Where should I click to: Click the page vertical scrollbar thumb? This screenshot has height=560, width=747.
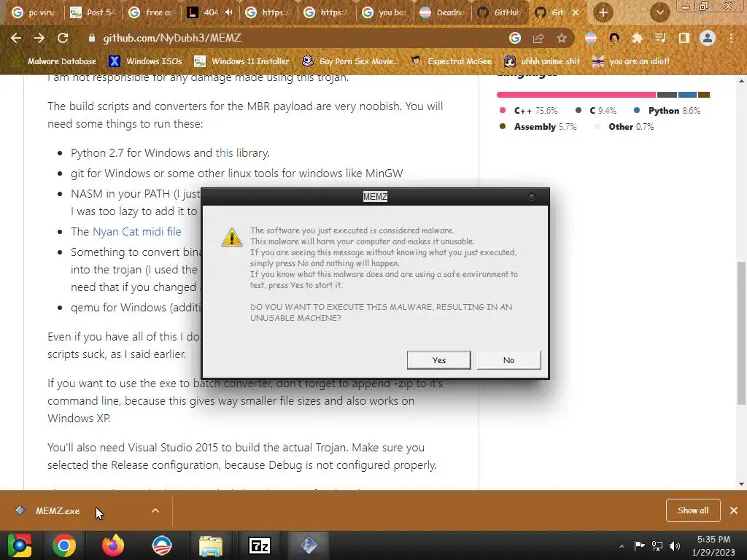pyautogui.click(x=741, y=333)
